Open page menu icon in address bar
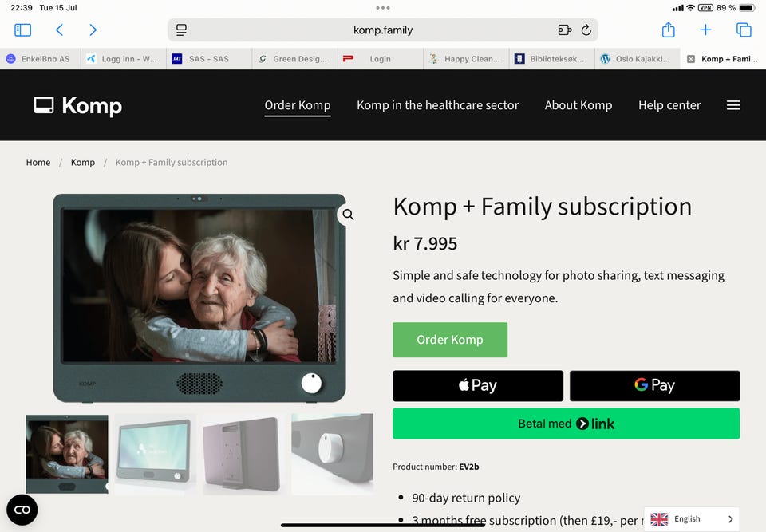 [x=182, y=30]
